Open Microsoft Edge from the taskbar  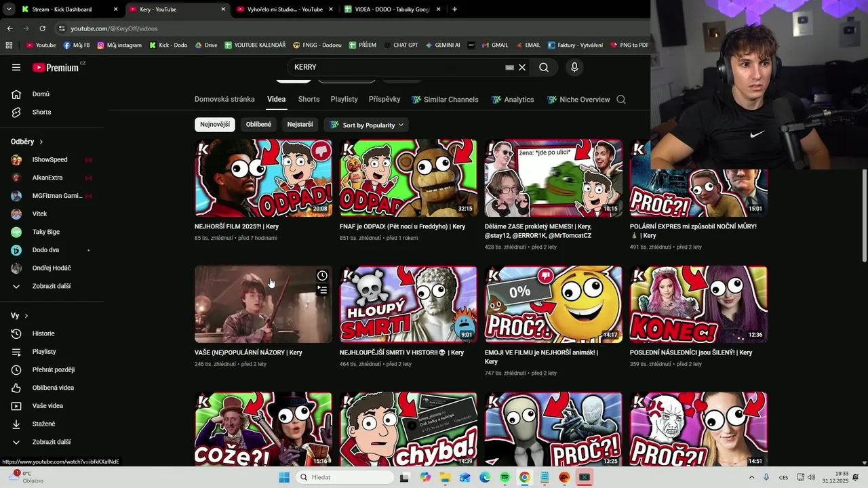[x=485, y=477]
